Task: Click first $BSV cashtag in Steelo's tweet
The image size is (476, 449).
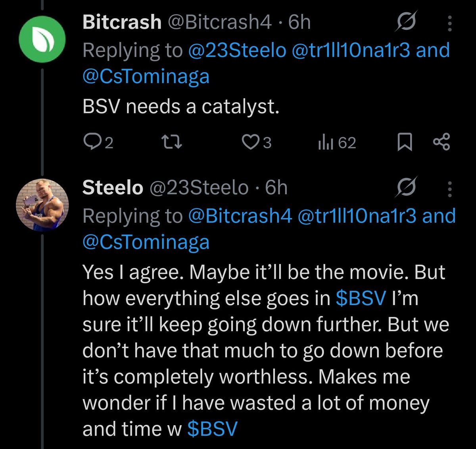Action: click(361, 298)
